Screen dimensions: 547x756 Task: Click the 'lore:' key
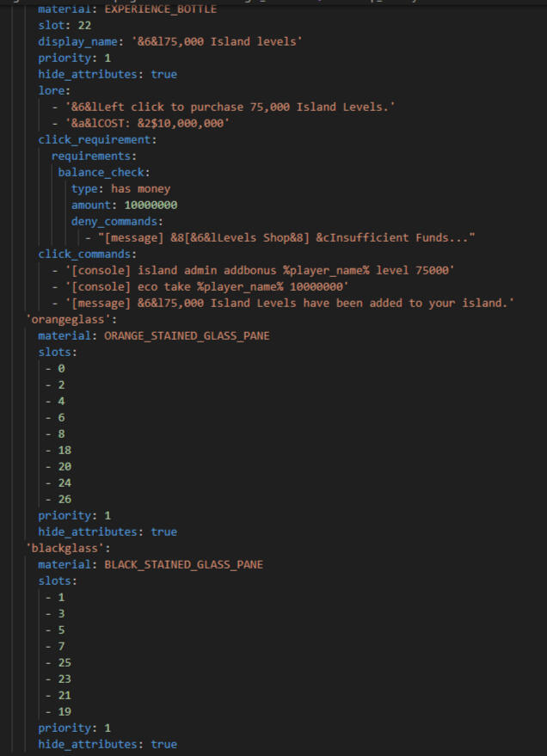(53, 90)
